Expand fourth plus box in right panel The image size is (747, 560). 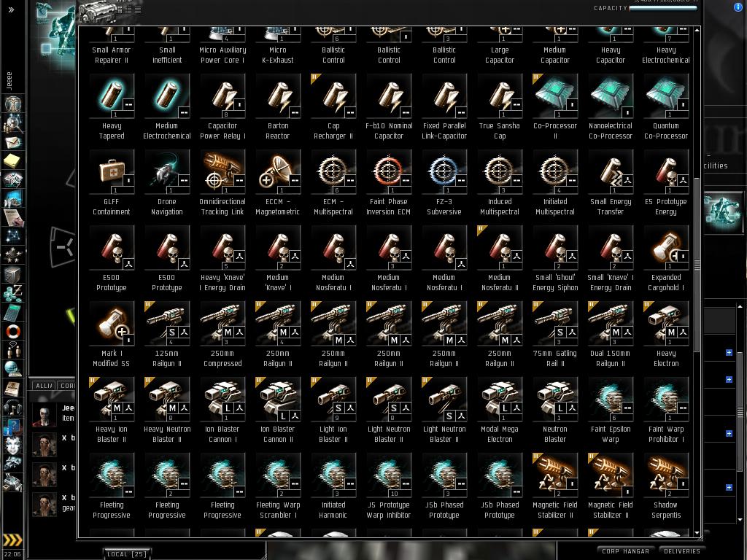tap(729, 488)
